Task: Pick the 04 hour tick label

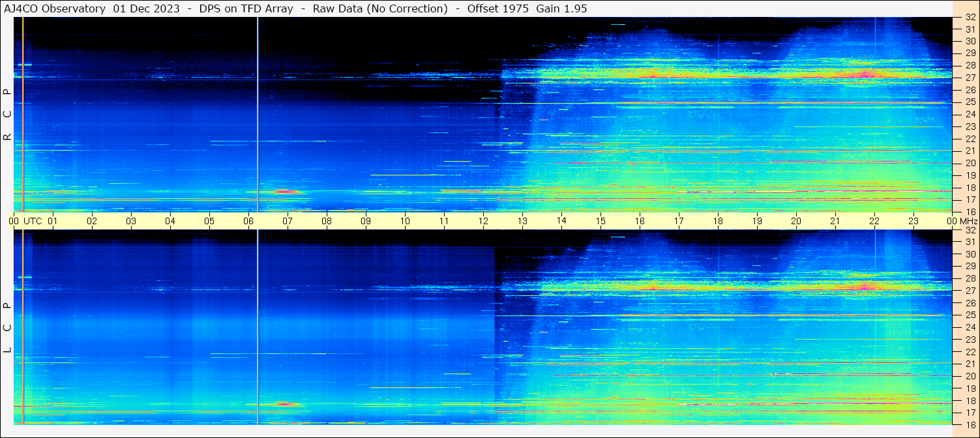Action: (170, 221)
